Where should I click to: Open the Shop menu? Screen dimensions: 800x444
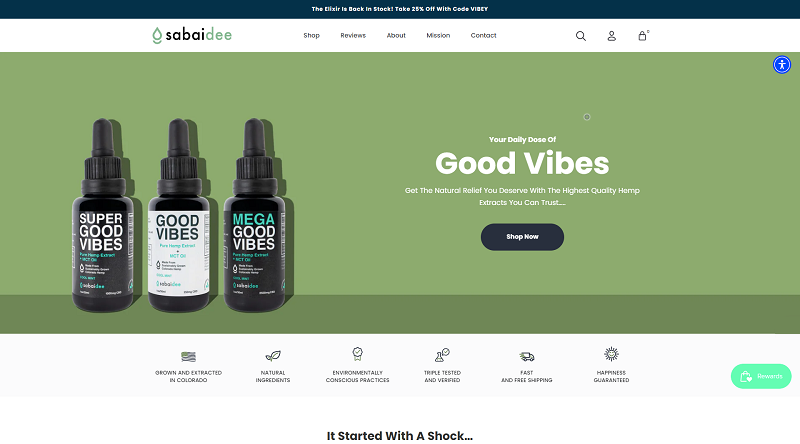[x=311, y=35]
